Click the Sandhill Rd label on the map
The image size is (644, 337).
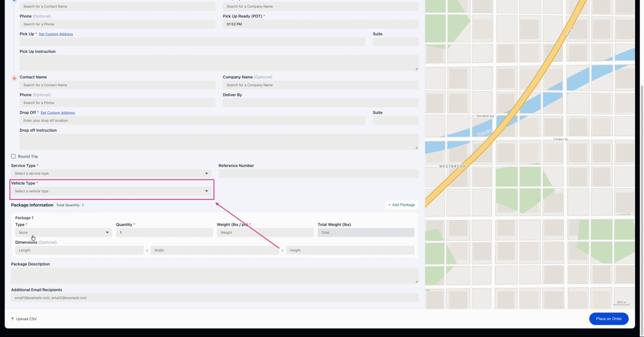[x=485, y=116]
